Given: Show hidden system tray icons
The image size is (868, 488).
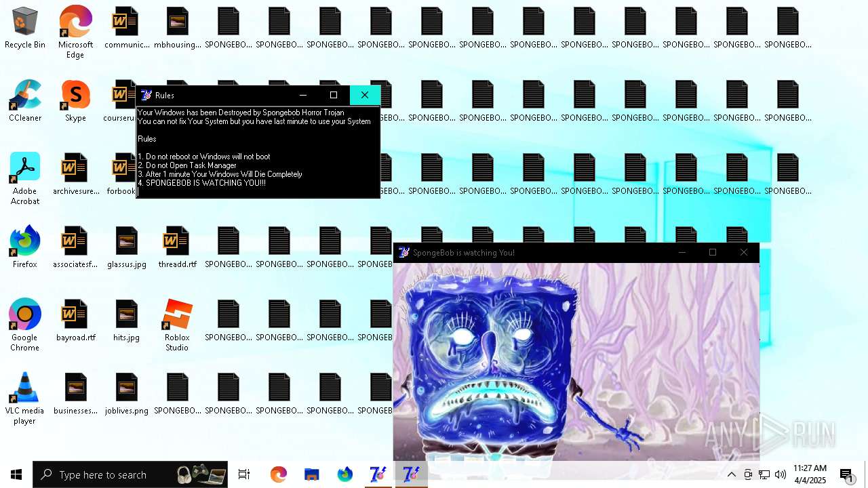Looking at the screenshot, I should [x=732, y=474].
